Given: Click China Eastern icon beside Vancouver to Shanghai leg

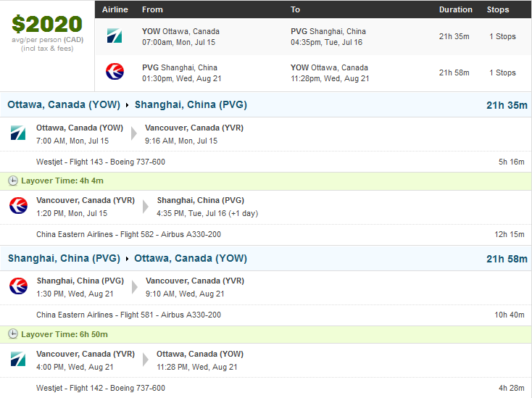Looking at the screenshot, I should (18, 205).
